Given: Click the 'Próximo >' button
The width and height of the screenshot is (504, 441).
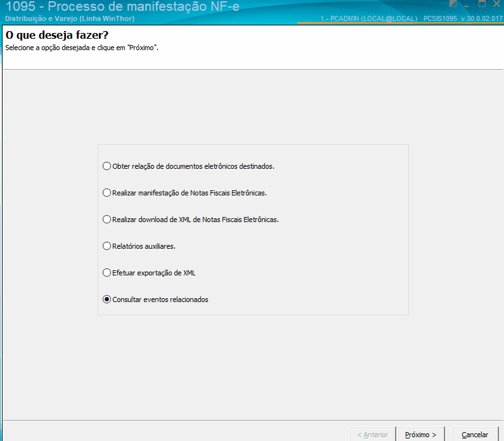Looking at the screenshot, I should [421, 435].
